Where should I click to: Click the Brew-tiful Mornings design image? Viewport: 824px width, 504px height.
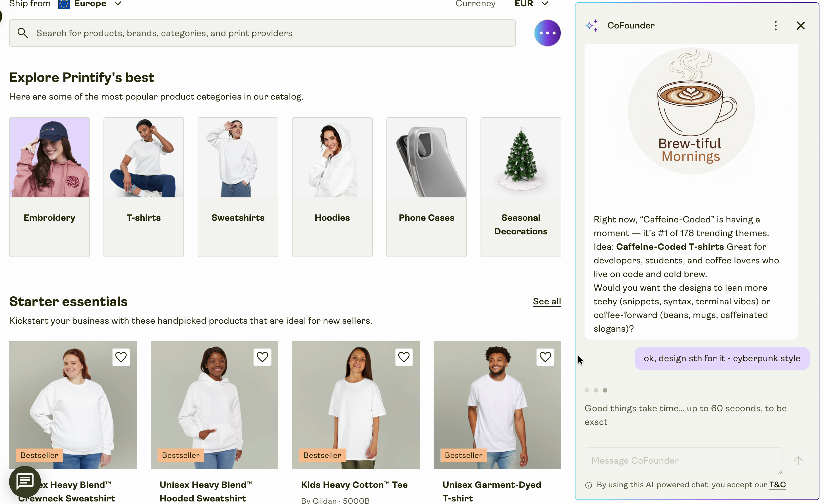[691, 111]
